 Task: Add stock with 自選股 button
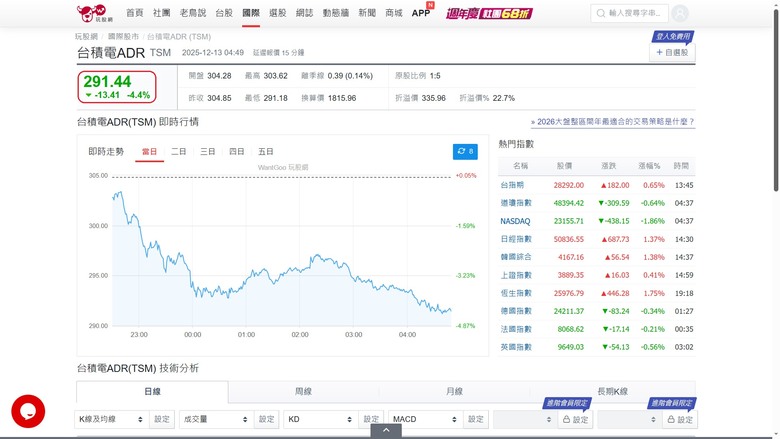[672, 52]
